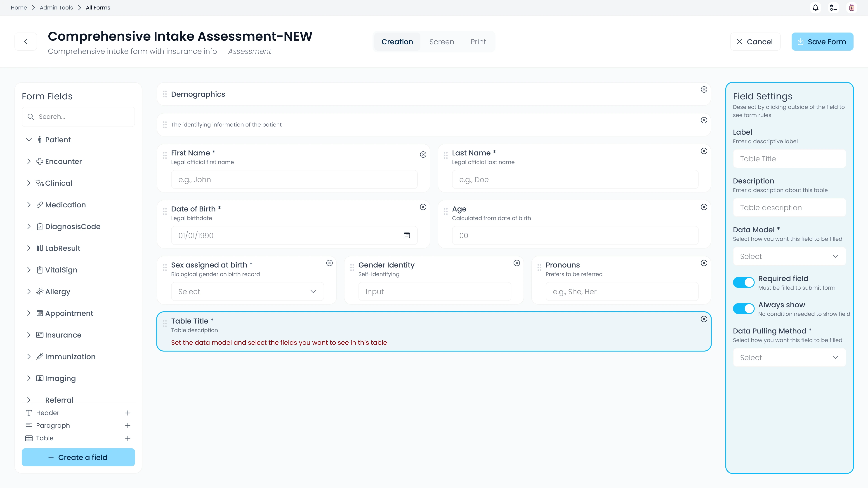Expand the Immunization category
The width and height of the screenshot is (868, 488).
tap(29, 357)
